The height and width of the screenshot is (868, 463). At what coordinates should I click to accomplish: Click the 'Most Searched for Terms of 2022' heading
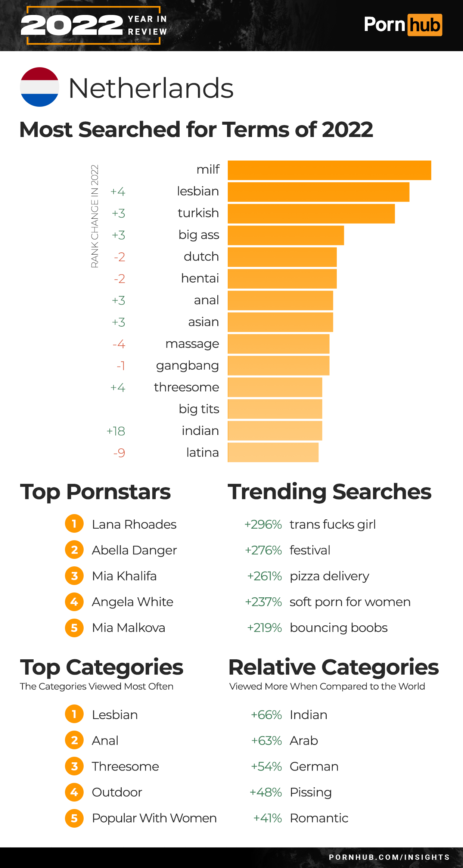196,130
